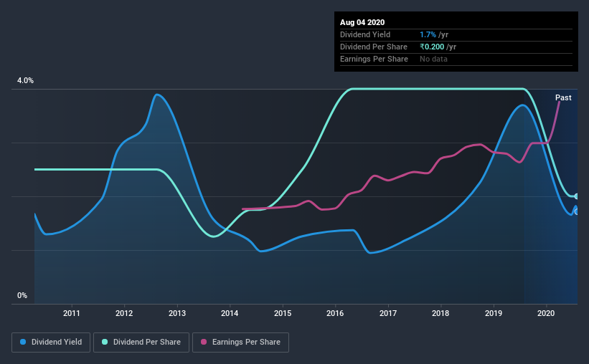
Task: Click the tooltip's Earnings Per Share row label
Action: [x=374, y=59]
